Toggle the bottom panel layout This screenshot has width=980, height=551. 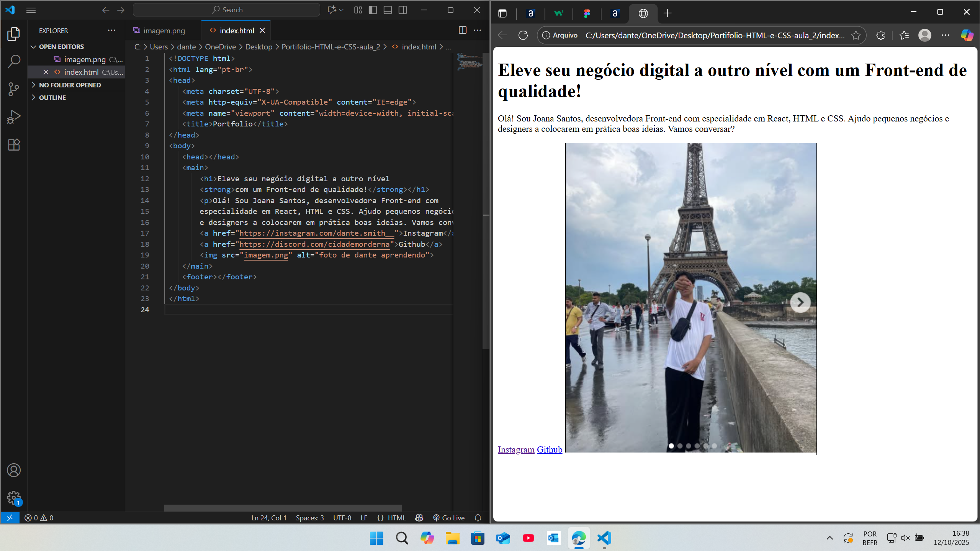[x=388, y=10]
